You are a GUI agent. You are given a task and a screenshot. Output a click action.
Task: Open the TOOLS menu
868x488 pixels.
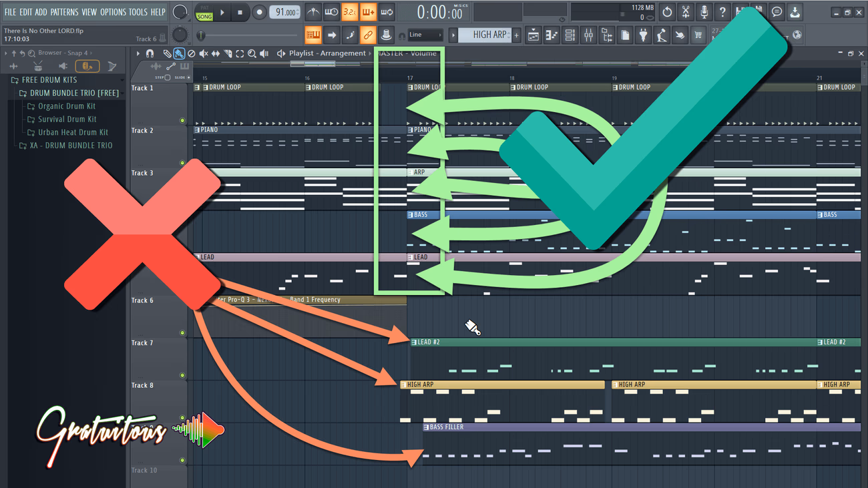pos(138,12)
